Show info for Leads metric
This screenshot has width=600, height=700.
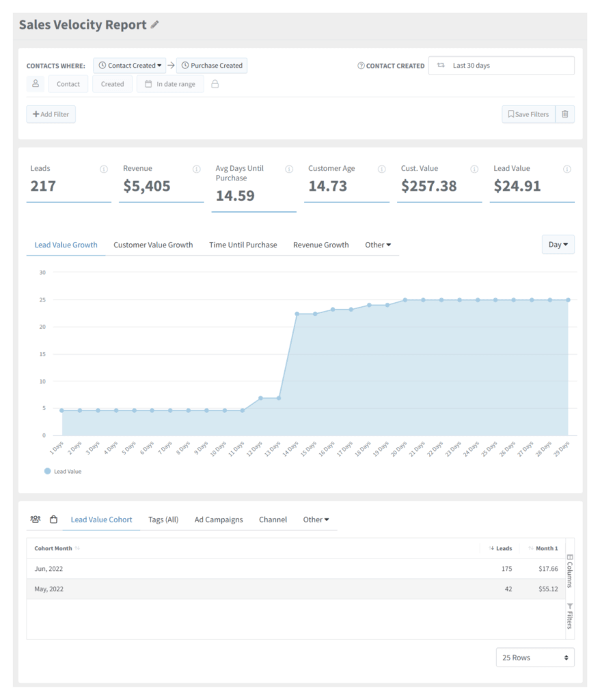[104, 169]
